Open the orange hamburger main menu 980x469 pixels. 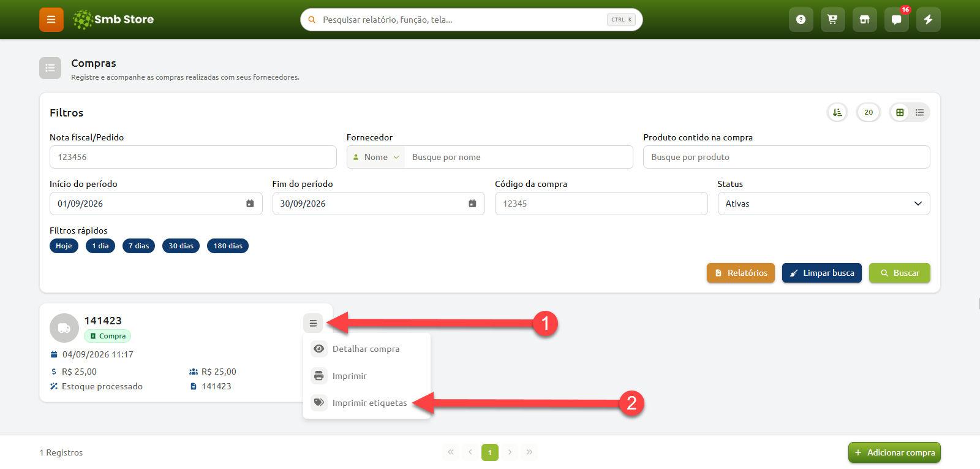point(51,20)
